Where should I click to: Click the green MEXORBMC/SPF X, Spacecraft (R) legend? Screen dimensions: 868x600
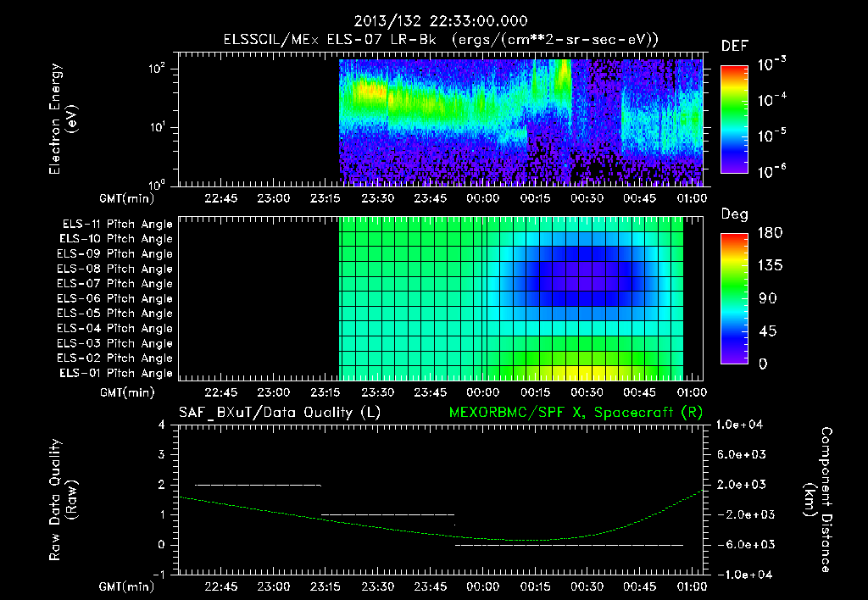(x=576, y=413)
